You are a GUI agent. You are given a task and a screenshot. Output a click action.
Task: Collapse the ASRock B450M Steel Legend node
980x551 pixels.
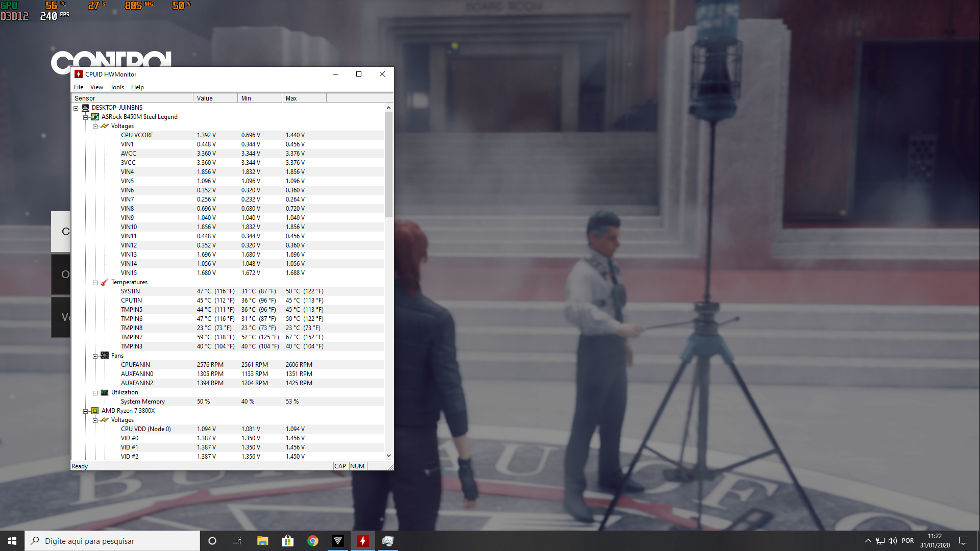[x=86, y=117]
